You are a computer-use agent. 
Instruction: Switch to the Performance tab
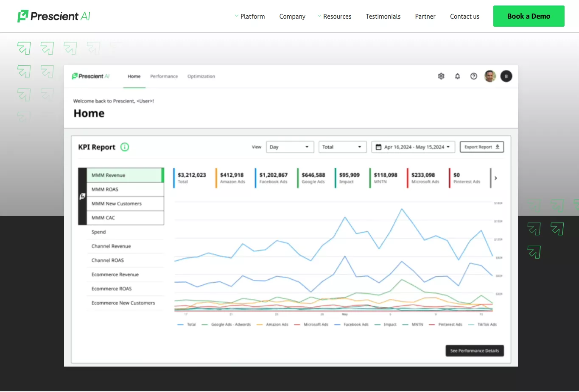164,76
